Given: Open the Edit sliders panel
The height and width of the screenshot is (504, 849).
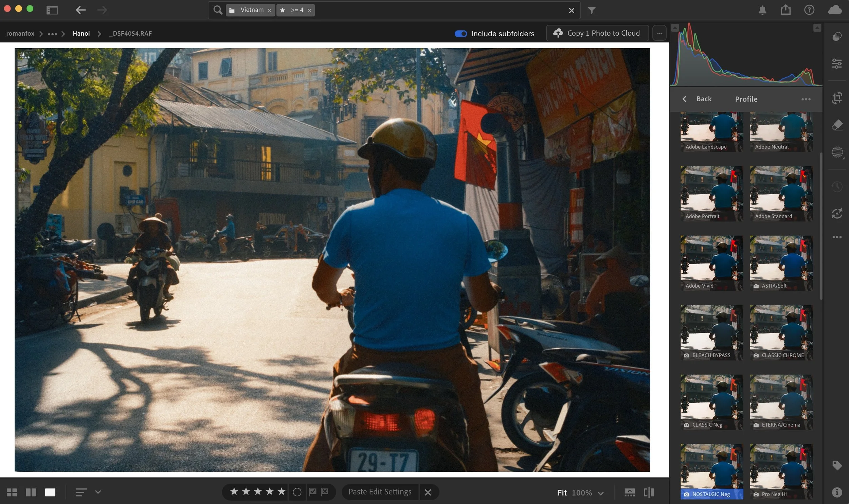Looking at the screenshot, I should coord(837,64).
